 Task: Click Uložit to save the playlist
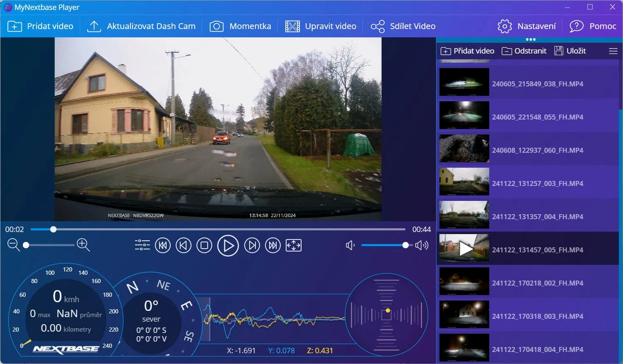click(x=570, y=51)
